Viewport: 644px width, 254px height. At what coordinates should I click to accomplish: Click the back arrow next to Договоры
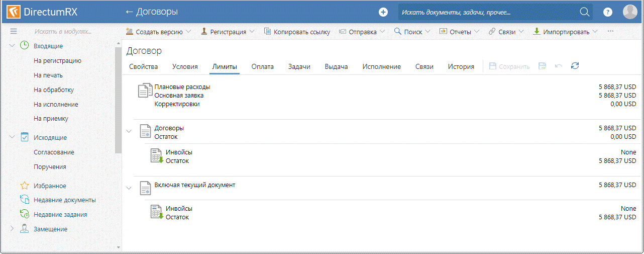[130, 12]
